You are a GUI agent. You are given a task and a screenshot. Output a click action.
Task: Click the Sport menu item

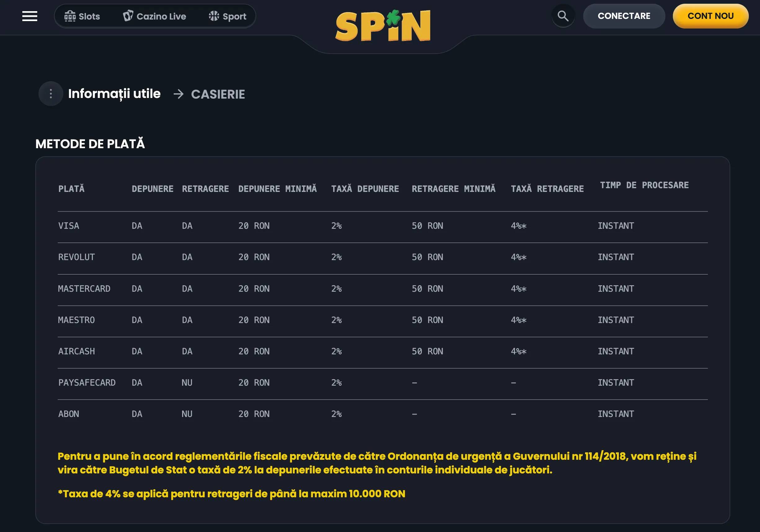[228, 16]
